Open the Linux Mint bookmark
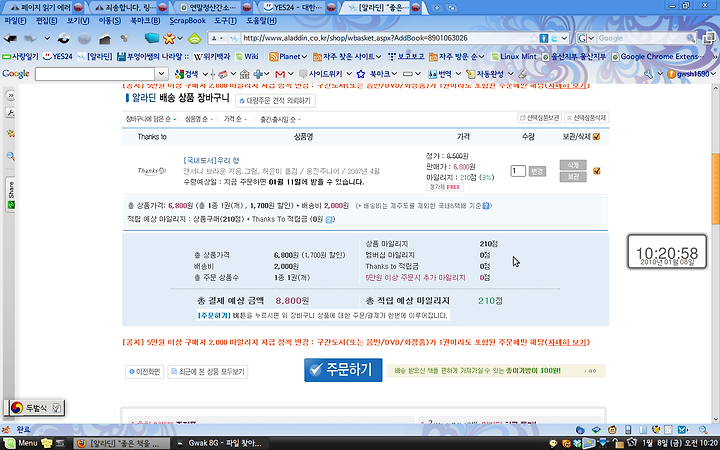The height and width of the screenshot is (450, 720). click(x=514, y=56)
